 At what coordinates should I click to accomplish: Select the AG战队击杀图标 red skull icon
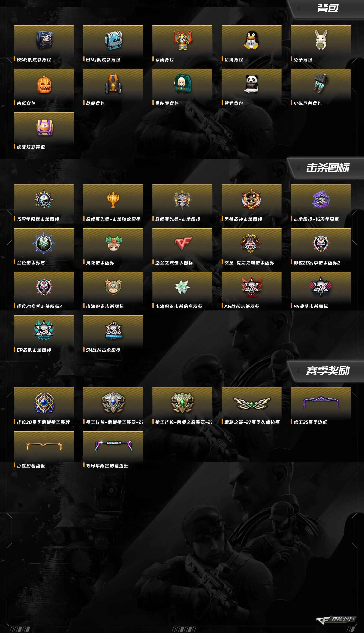point(252,287)
